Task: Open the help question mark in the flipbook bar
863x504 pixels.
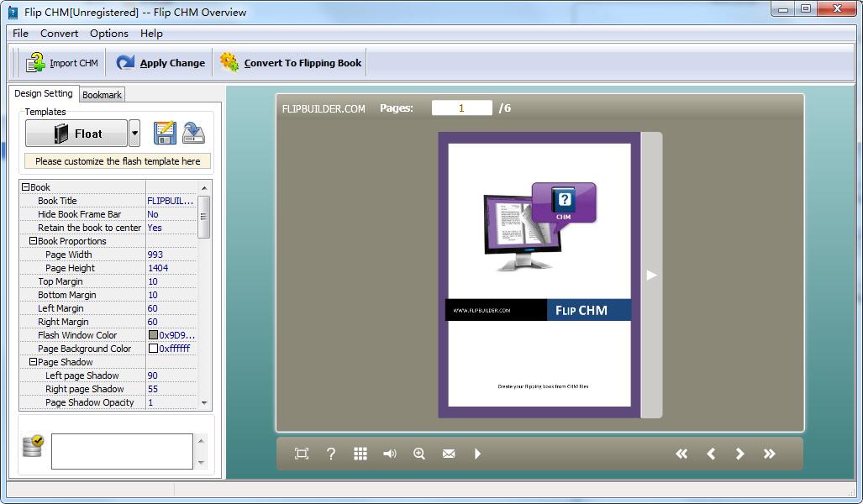Action: point(331,454)
